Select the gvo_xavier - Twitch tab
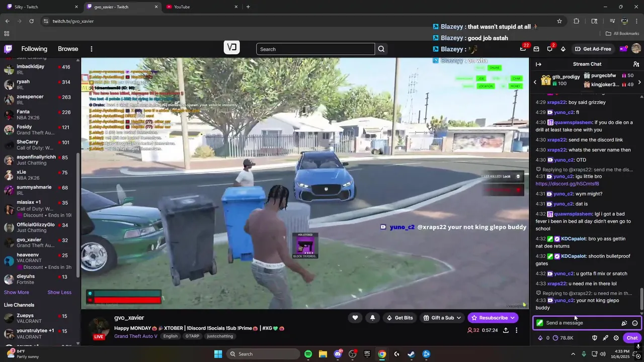The height and width of the screenshot is (362, 644). coord(122,7)
